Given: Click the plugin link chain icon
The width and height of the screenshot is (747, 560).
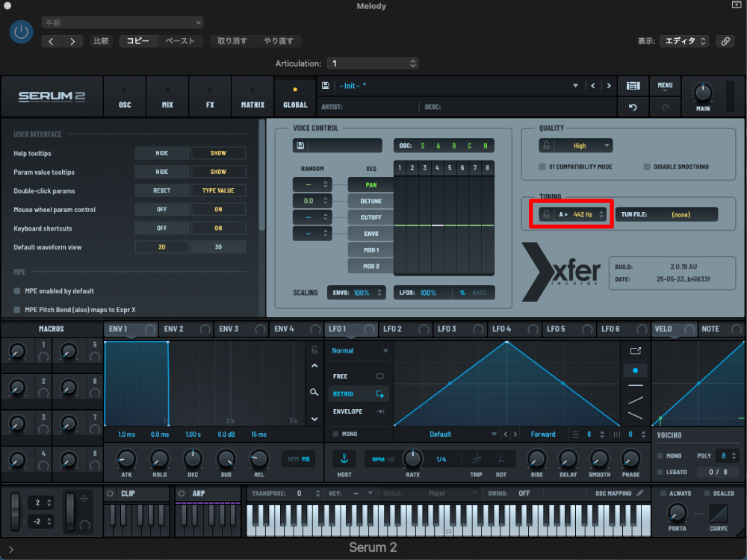Looking at the screenshot, I should (x=725, y=41).
